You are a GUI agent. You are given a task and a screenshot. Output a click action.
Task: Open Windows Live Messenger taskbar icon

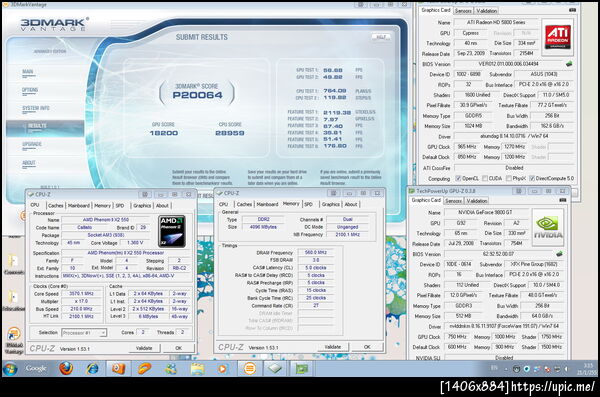tap(171, 369)
